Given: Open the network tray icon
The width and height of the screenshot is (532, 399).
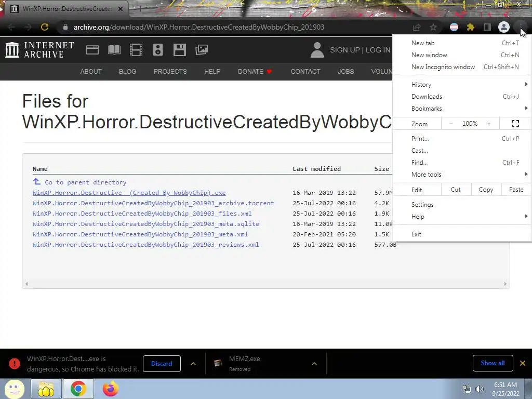Looking at the screenshot, I should point(467,389).
